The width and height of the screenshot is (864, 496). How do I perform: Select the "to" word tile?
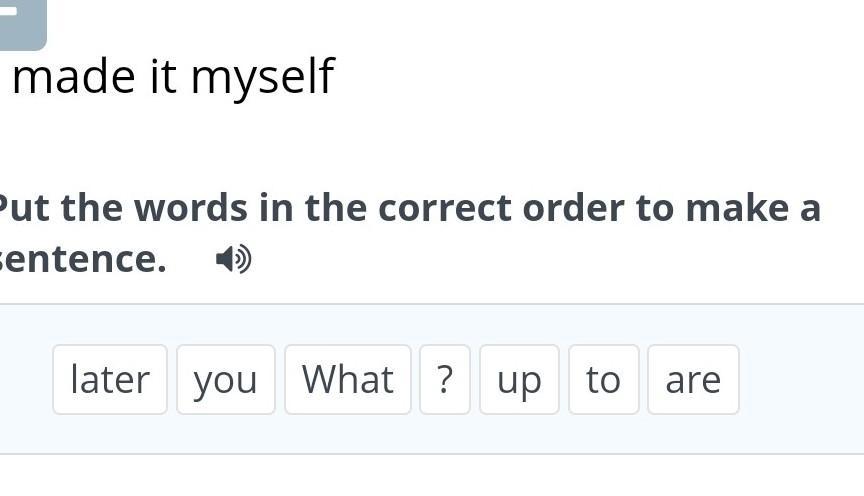click(x=603, y=379)
